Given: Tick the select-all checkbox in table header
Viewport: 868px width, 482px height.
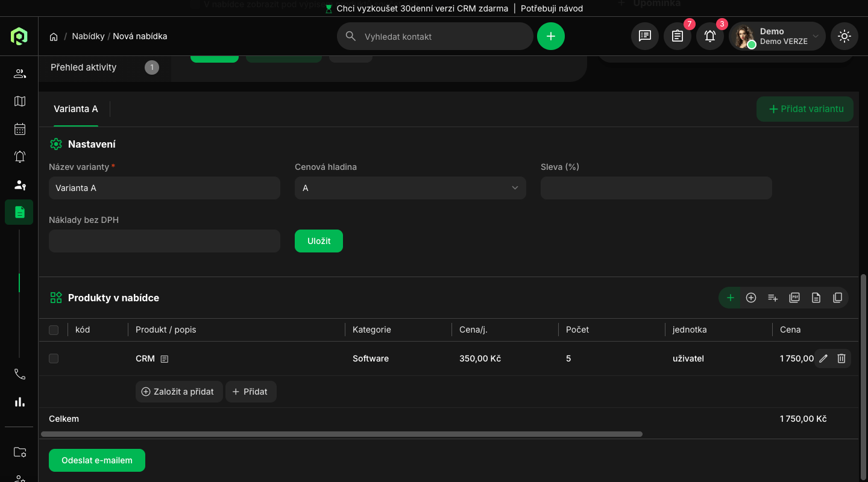Looking at the screenshot, I should pyautogui.click(x=54, y=330).
